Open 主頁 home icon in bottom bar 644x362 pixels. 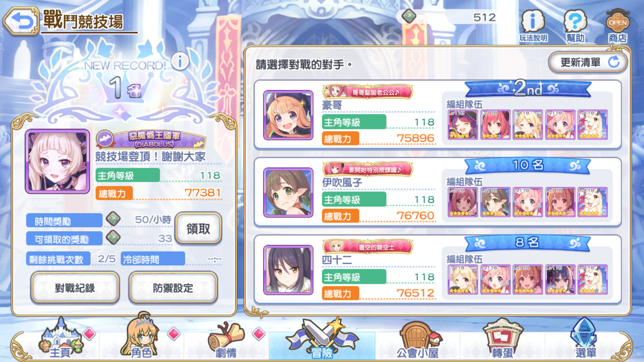(60, 339)
